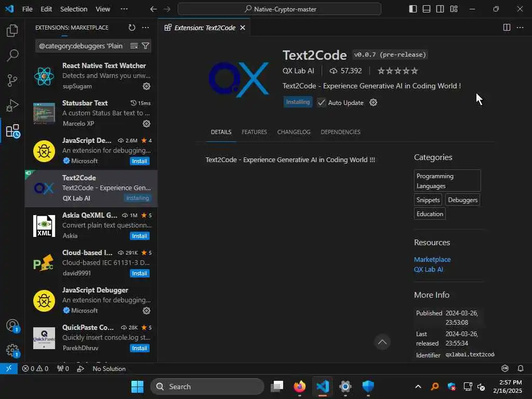Open the Marketplace resource link
The height and width of the screenshot is (399, 532).
point(432,259)
